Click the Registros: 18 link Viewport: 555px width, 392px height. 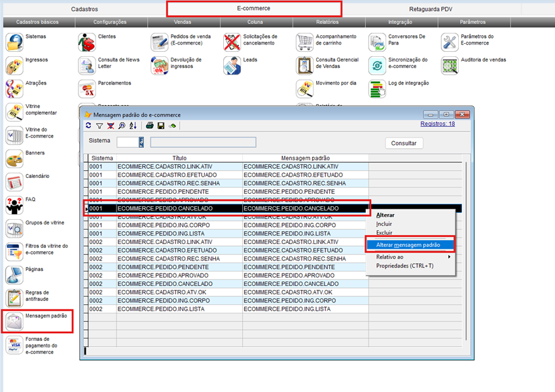[437, 123]
